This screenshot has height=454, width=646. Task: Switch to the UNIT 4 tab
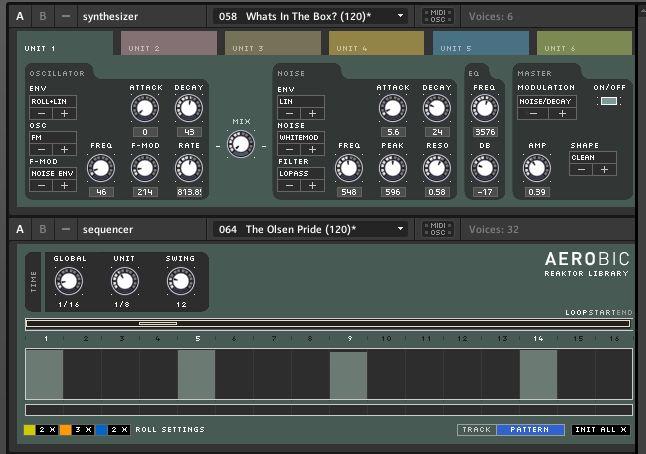coord(377,44)
